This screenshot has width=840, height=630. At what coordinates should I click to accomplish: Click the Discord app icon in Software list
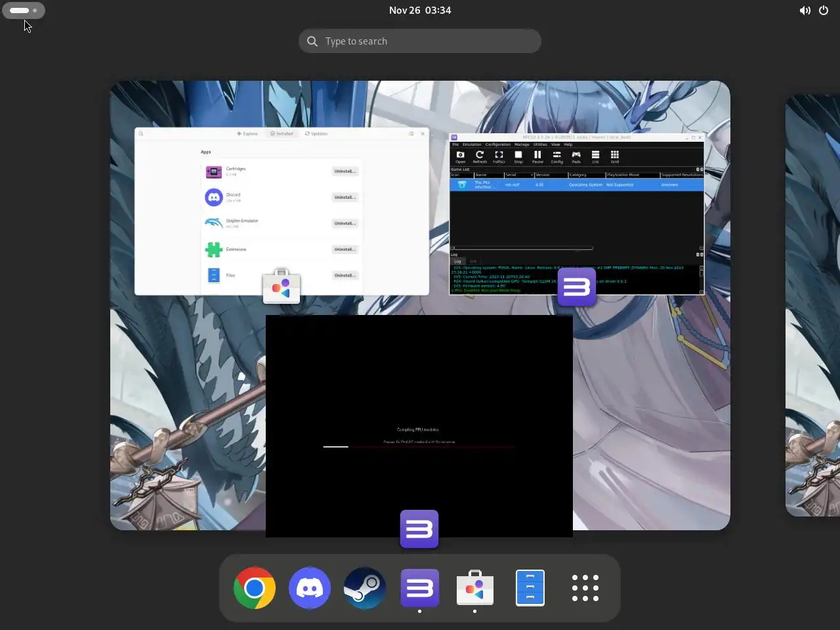coord(214,197)
